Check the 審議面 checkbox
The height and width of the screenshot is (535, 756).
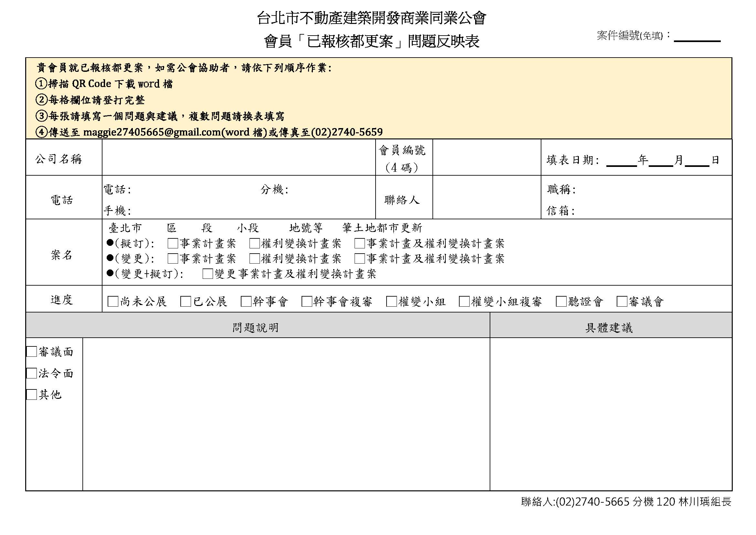coord(32,352)
